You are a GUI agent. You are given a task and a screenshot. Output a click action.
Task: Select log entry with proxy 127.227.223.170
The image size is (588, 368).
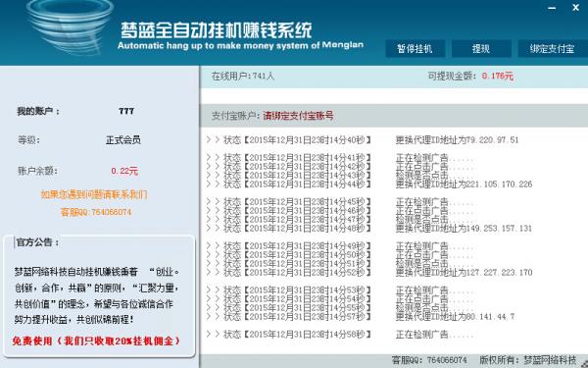click(x=369, y=272)
